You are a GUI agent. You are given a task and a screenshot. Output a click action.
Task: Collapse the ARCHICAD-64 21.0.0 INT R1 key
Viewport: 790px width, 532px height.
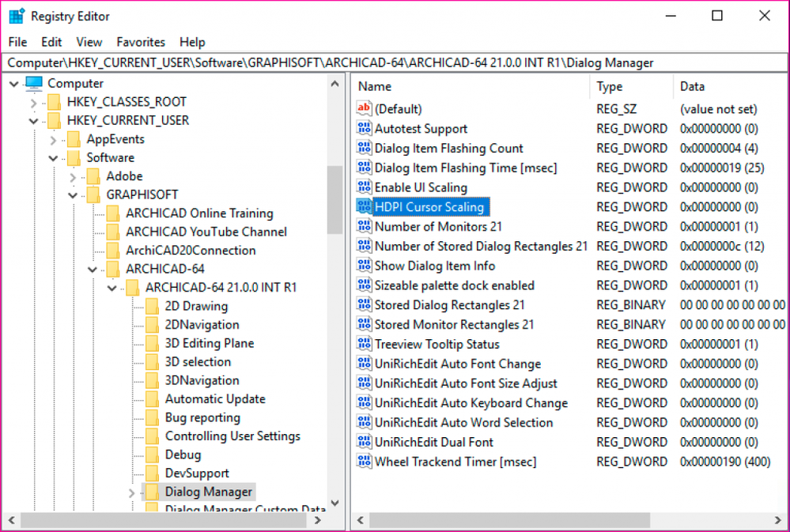pos(112,289)
